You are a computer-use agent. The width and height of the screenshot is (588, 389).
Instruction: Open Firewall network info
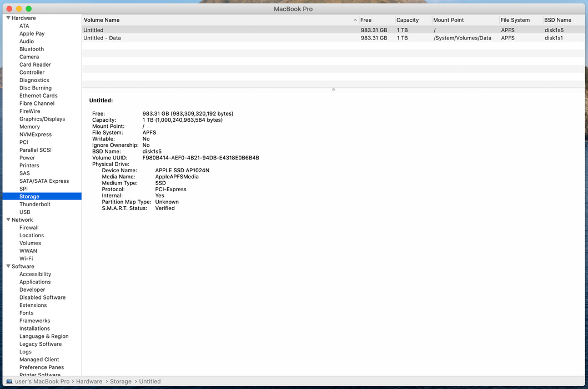pos(29,227)
